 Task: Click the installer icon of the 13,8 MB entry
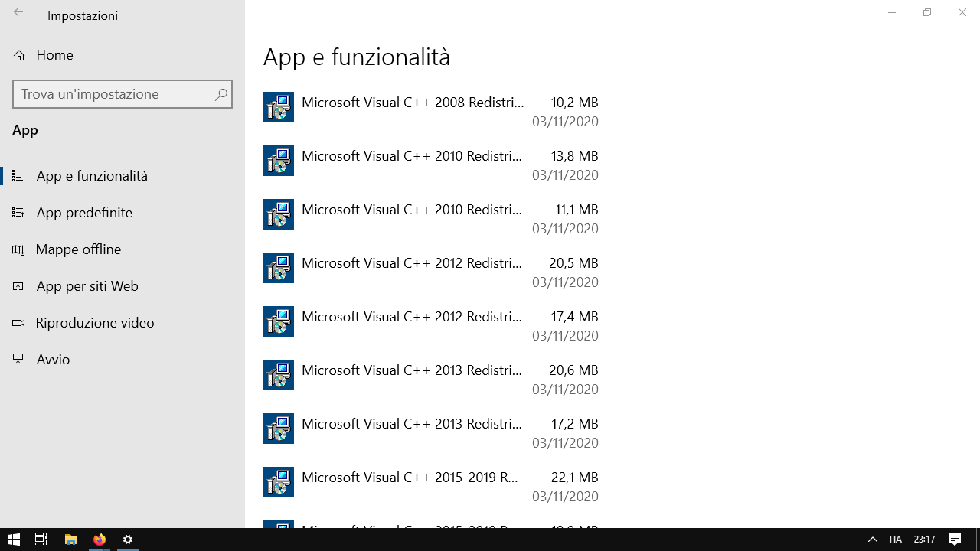pyautogui.click(x=279, y=161)
